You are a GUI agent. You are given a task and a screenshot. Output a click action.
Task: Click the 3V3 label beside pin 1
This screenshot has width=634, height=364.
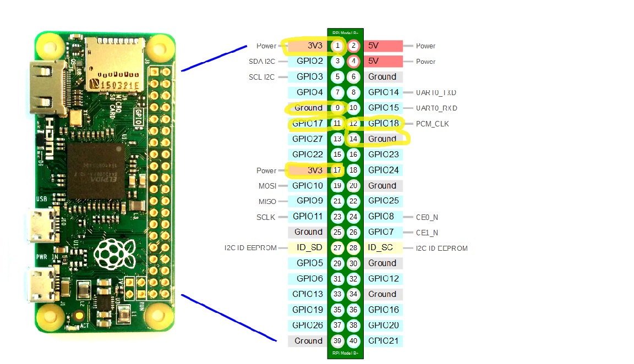coord(307,46)
